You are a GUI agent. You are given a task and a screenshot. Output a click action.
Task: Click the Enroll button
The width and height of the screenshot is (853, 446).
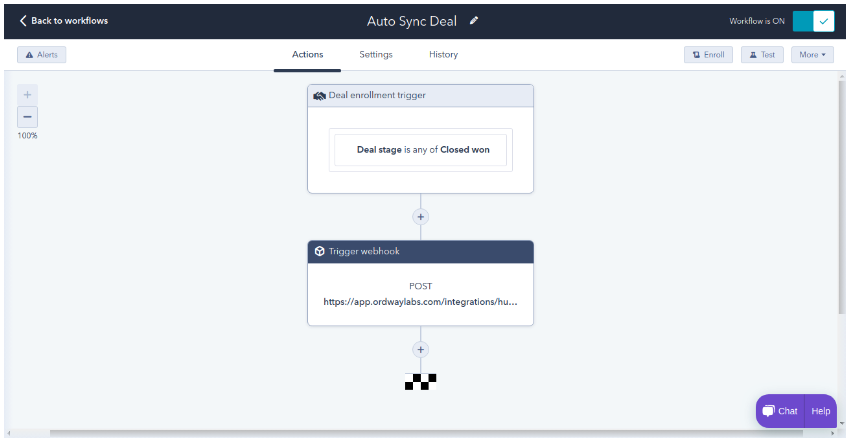pyautogui.click(x=708, y=55)
